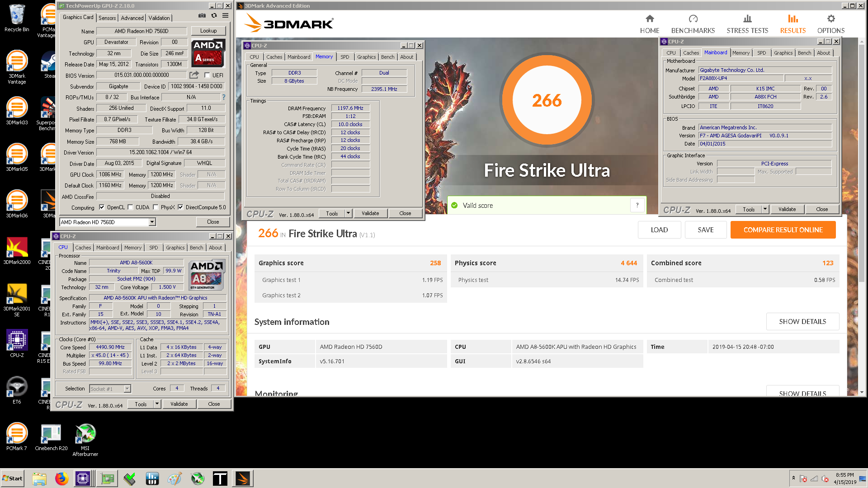This screenshot has height=488, width=868.
Task: Open the PCMark 7 desktop shortcut
Action: (x=17, y=437)
